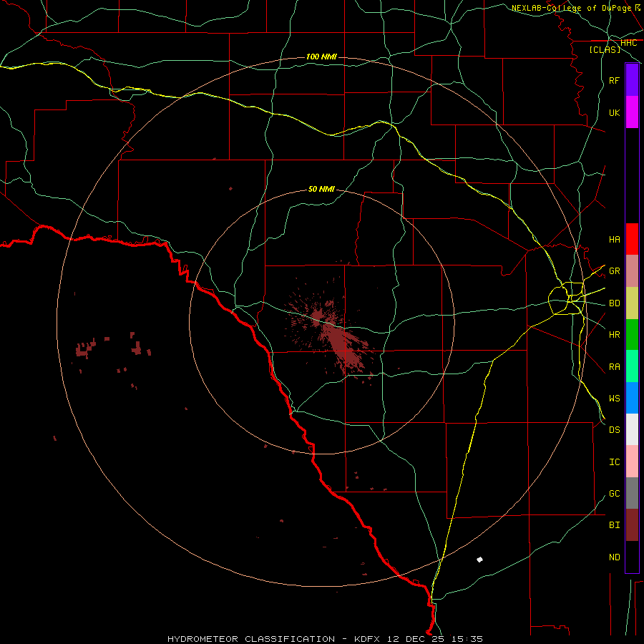Image resolution: width=644 pixels, height=644 pixels.
Task: Click the '[CLAS]' legend header
Action: 605,49
